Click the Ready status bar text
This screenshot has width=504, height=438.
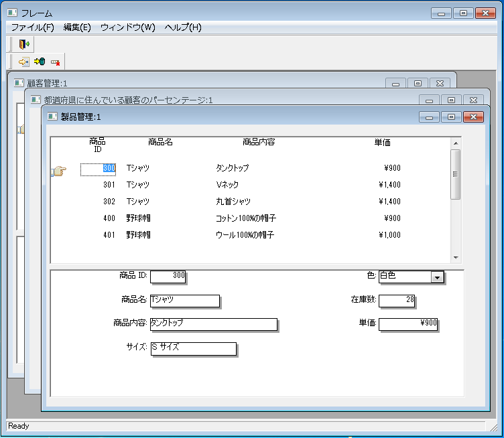click(18, 426)
